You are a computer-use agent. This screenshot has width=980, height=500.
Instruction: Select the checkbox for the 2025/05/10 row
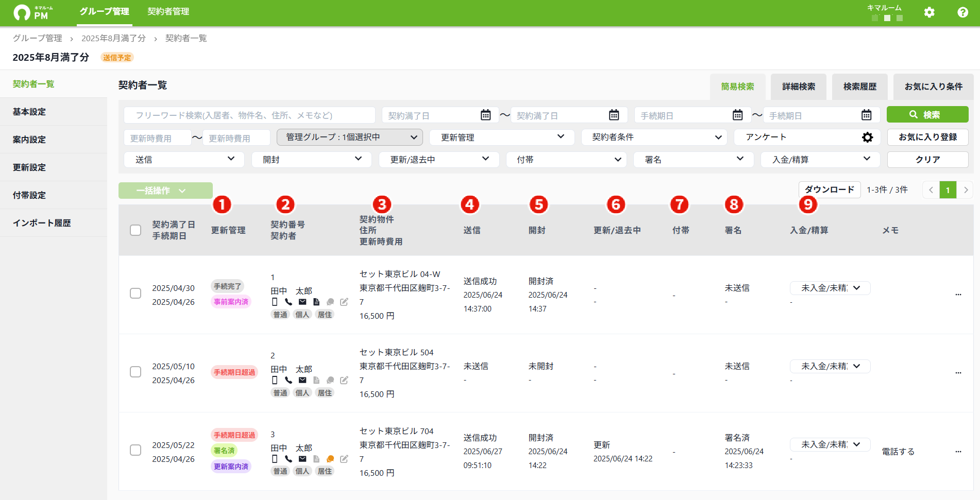click(x=136, y=372)
